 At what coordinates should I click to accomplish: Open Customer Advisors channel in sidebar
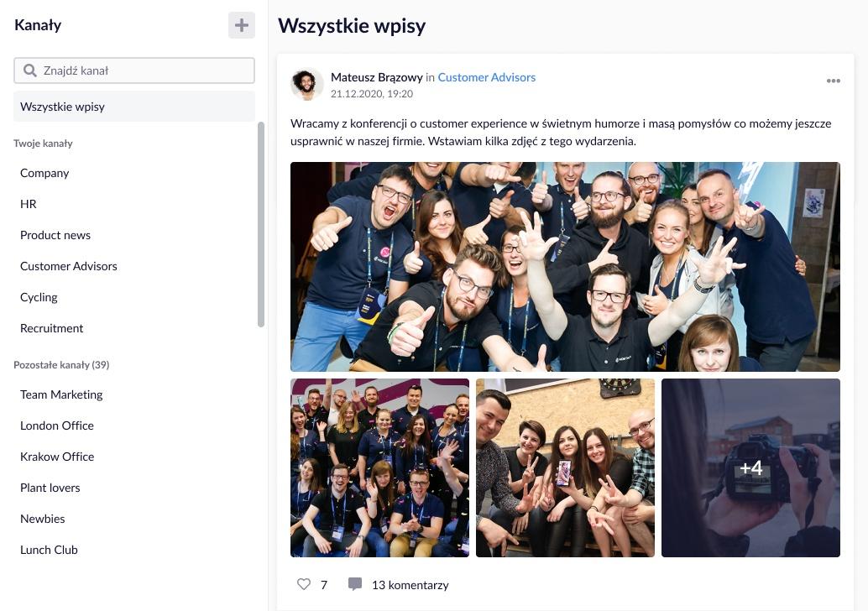(69, 266)
